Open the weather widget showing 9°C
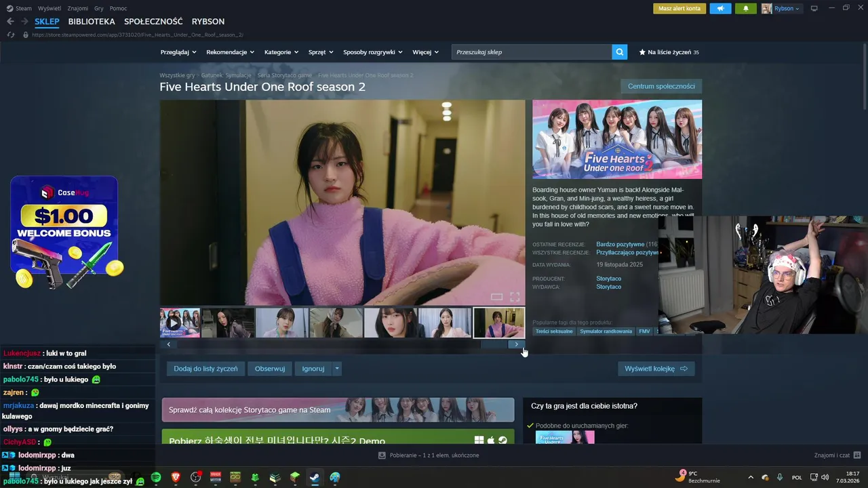868x488 pixels. coord(696,476)
